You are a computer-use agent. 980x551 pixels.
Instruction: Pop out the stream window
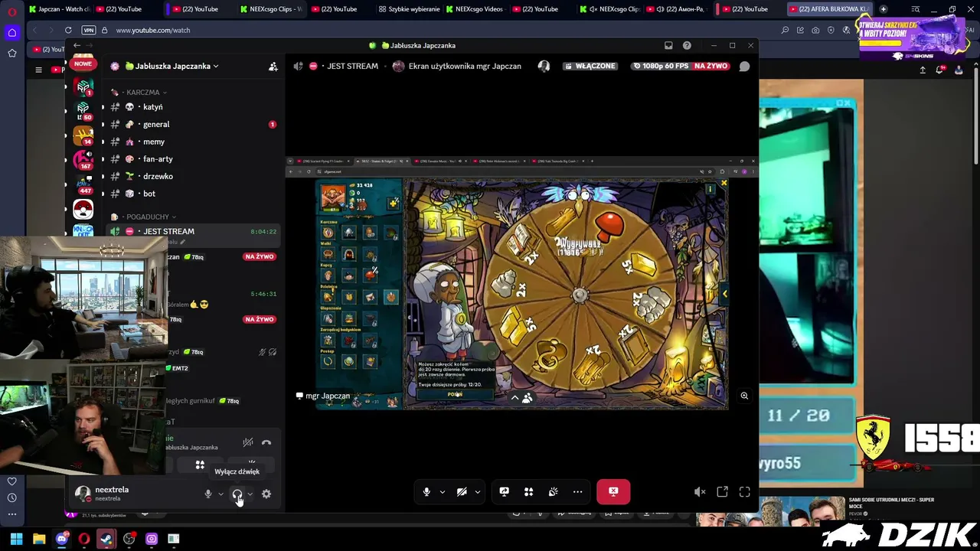coord(722,492)
